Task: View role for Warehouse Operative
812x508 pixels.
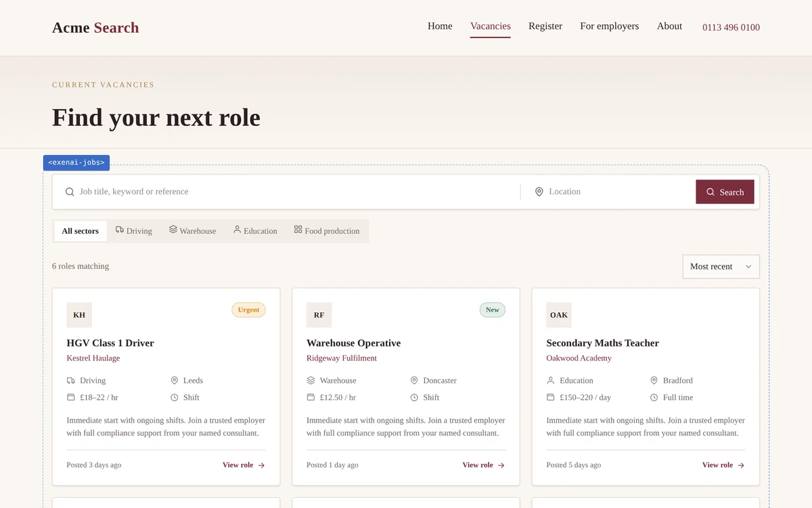Action: pos(483,465)
